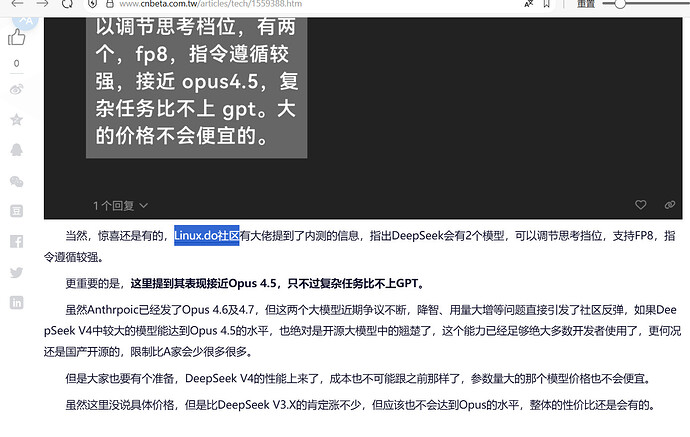Image resolution: width=690 pixels, height=437 pixels.
Task: Click the like count '0'
Action: pyautogui.click(x=17, y=63)
